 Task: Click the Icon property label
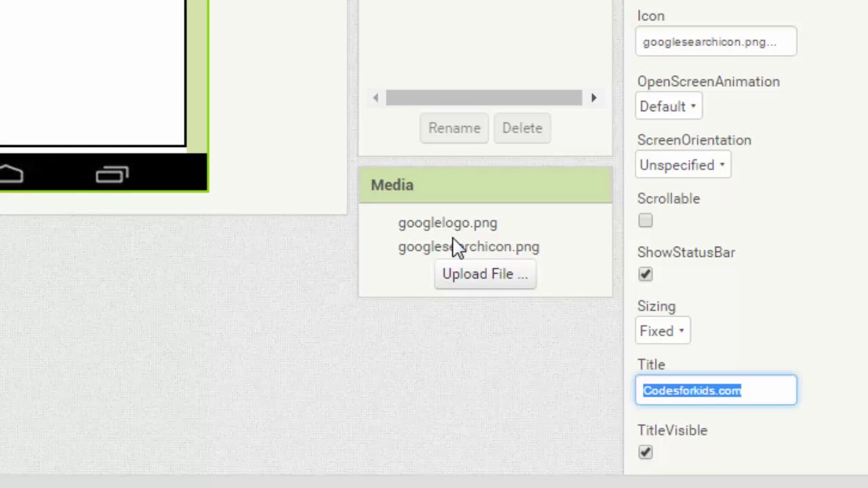coord(651,16)
